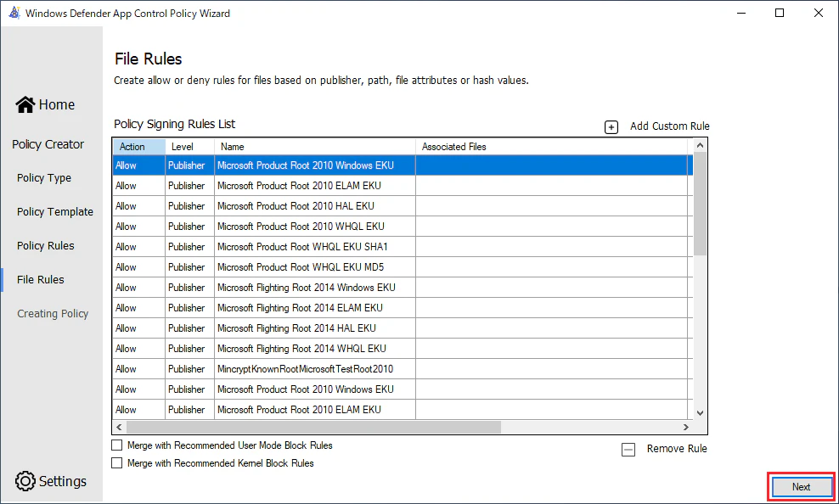Click the Remove Rule label
The width and height of the screenshot is (839, 504).
tap(677, 448)
